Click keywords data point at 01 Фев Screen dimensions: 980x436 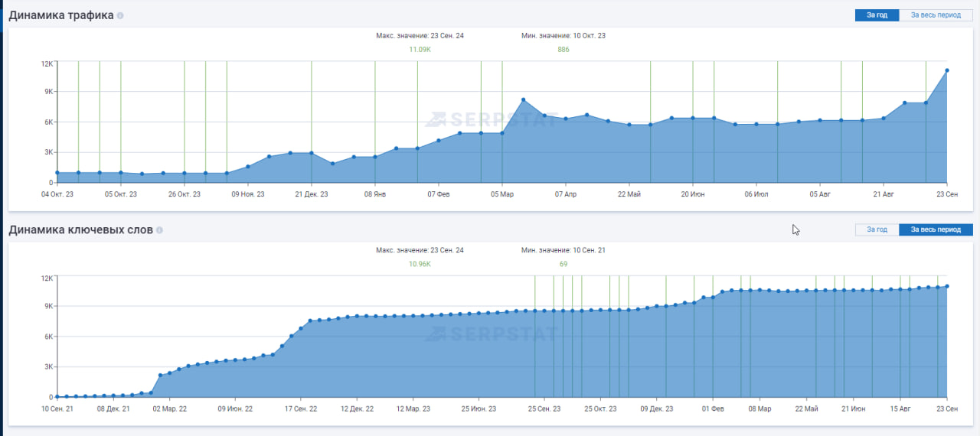pos(713,298)
